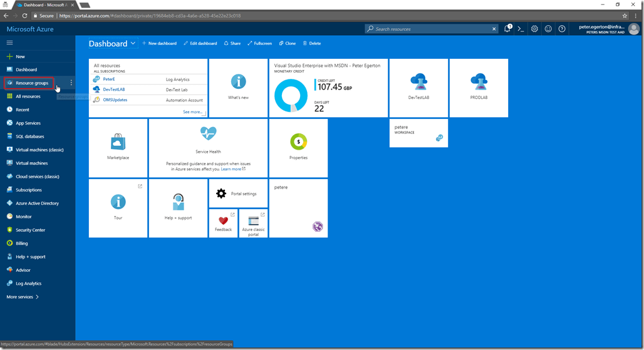Screen dimensions: 644x350
Task: Open the Resource groups ellipsis options
Action: pos(71,83)
